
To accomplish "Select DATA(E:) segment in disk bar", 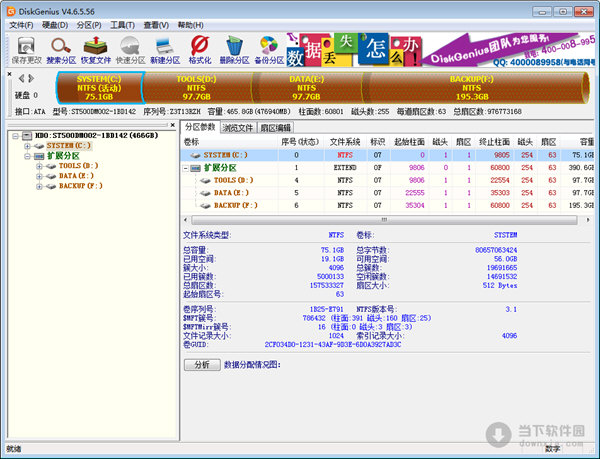I will tap(307, 88).
